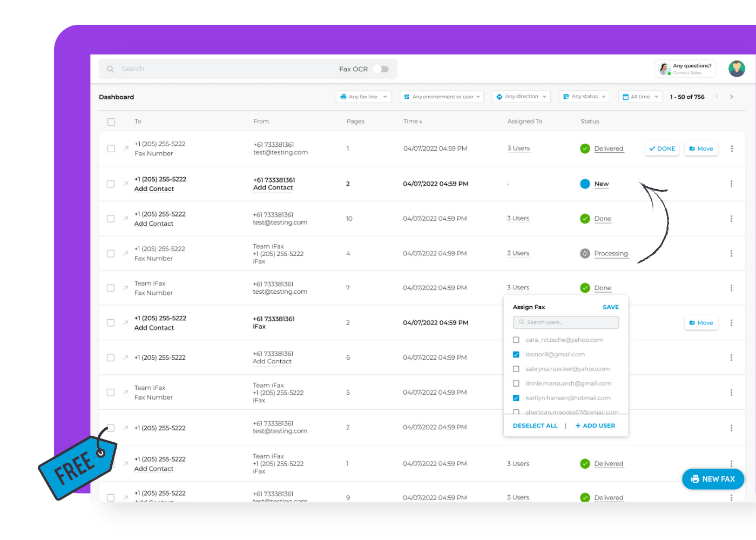The width and height of the screenshot is (756, 540).
Task: Open the Any questions Contact Sales widget
Action: 685,69
